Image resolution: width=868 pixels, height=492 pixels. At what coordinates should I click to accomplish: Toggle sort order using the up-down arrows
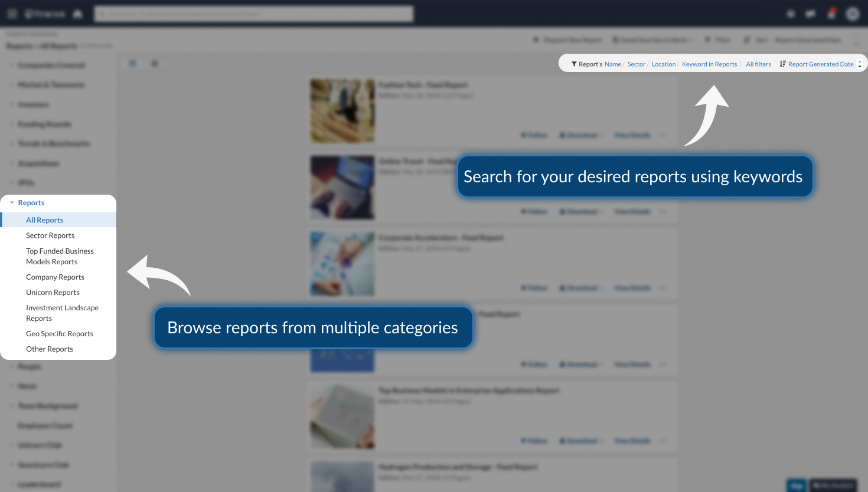[x=860, y=64]
